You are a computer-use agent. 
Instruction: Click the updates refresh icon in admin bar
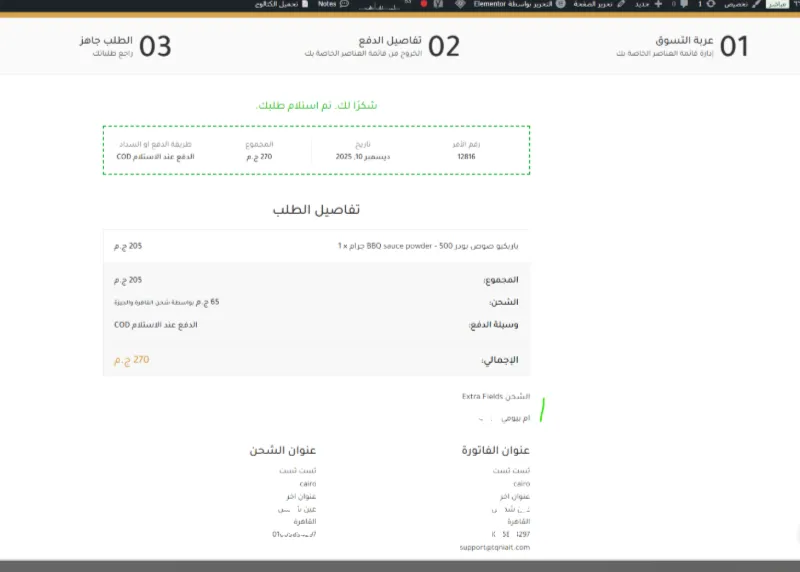pyautogui.click(x=711, y=4)
